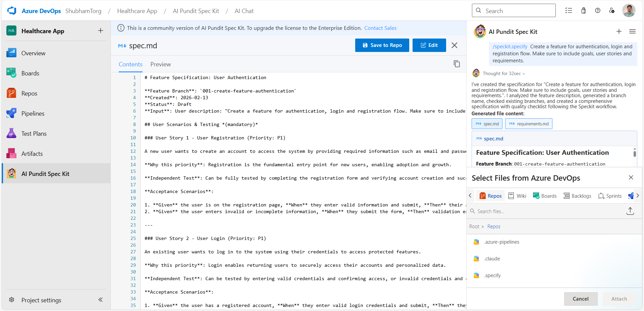Follow the Contact Sales link
644x311 pixels.
pos(380,28)
